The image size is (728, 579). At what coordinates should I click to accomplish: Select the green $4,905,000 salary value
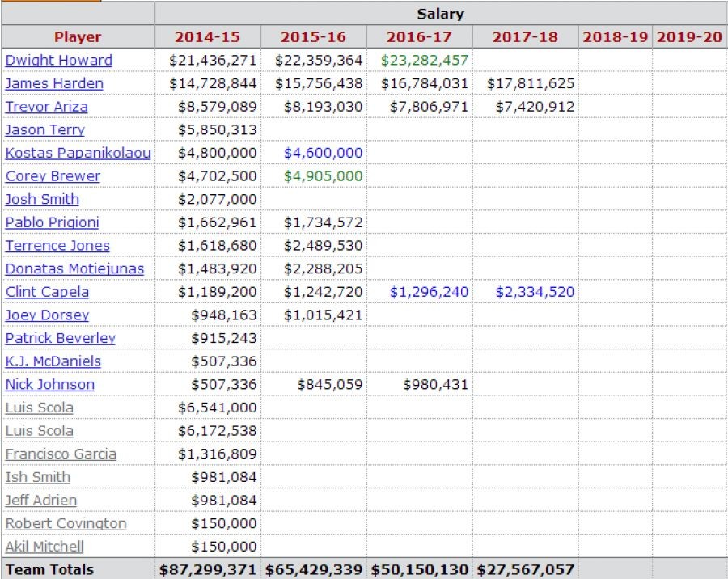click(x=323, y=176)
